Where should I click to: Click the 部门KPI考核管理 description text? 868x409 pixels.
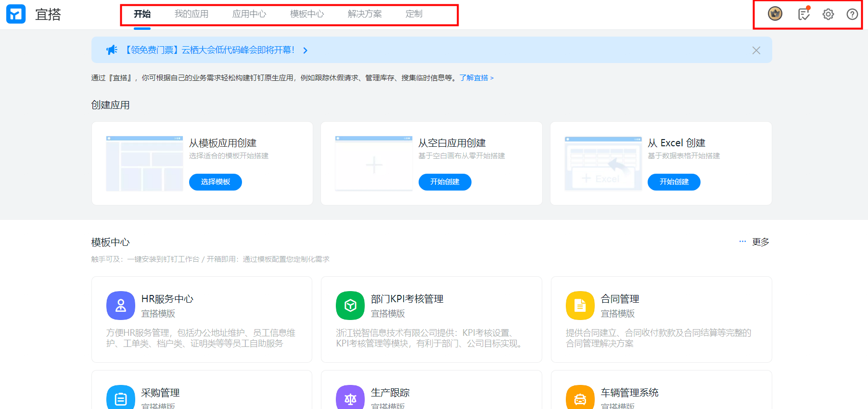pyautogui.click(x=430, y=338)
